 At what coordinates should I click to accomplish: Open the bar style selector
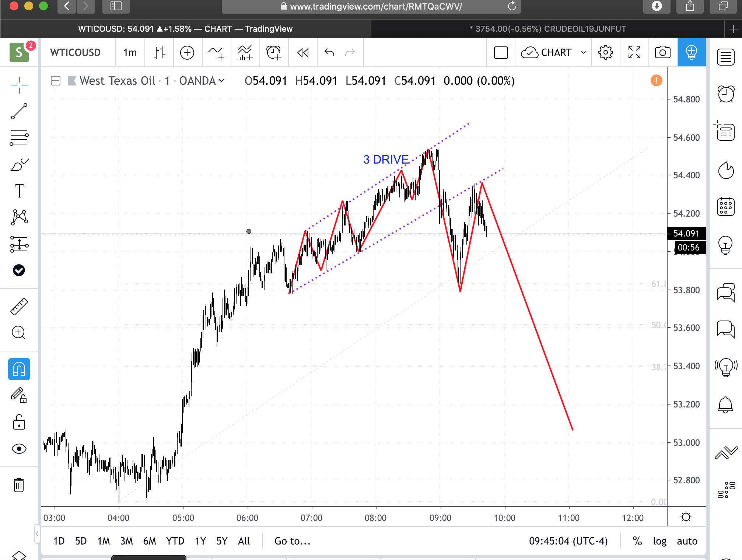coord(159,53)
